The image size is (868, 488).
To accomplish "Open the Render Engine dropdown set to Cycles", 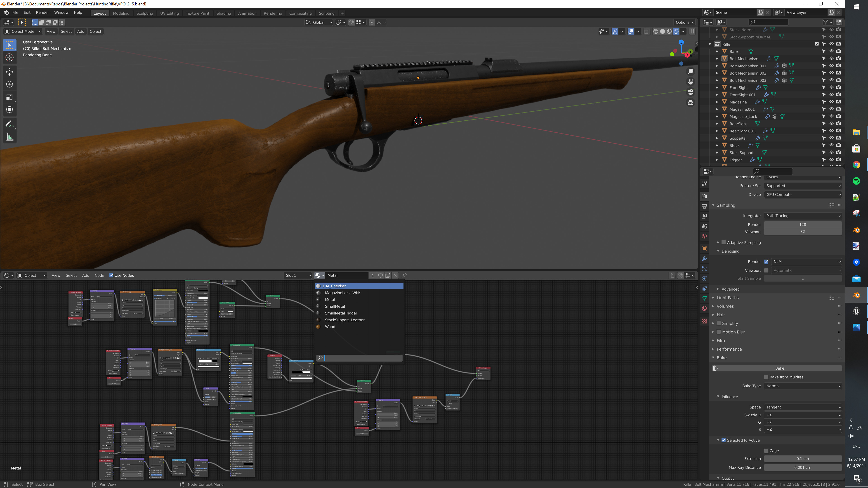I will click(803, 177).
